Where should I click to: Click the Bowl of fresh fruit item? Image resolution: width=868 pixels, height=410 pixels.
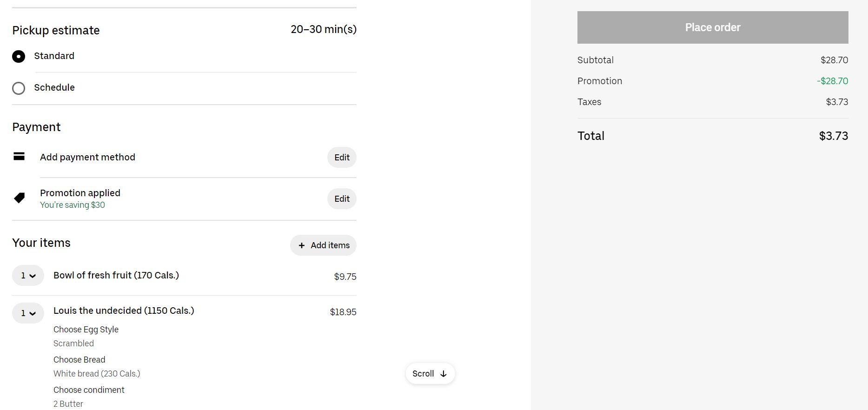click(x=116, y=275)
